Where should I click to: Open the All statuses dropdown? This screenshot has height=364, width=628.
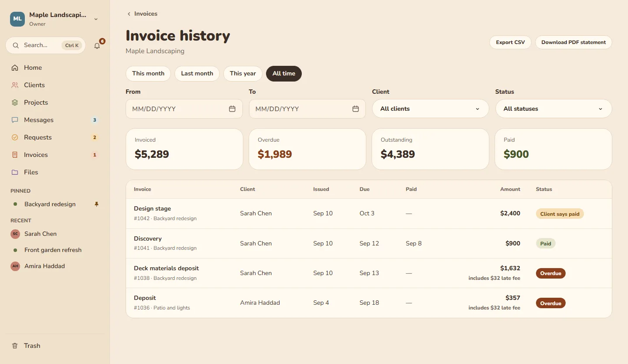[x=553, y=109]
